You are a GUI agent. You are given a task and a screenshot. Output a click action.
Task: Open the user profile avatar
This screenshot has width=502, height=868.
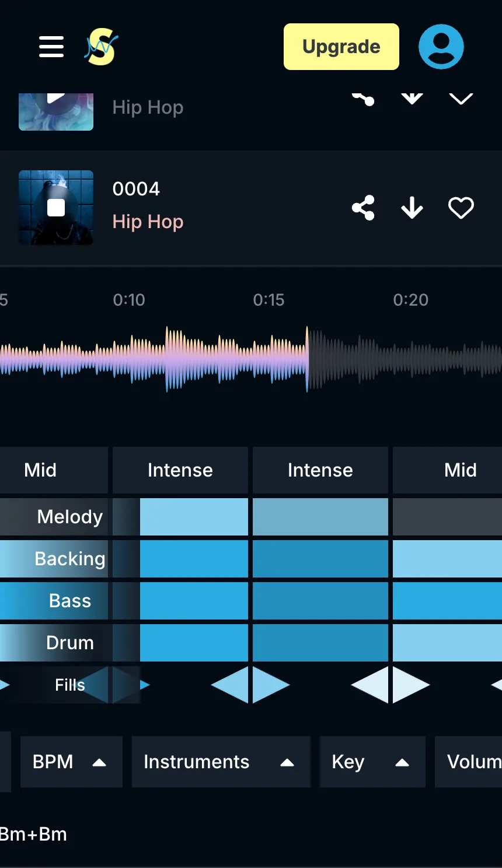[x=441, y=47]
